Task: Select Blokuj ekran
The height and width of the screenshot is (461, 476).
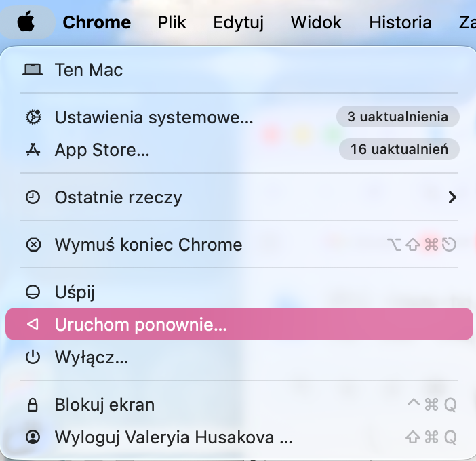Action: [x=239, y=405]
